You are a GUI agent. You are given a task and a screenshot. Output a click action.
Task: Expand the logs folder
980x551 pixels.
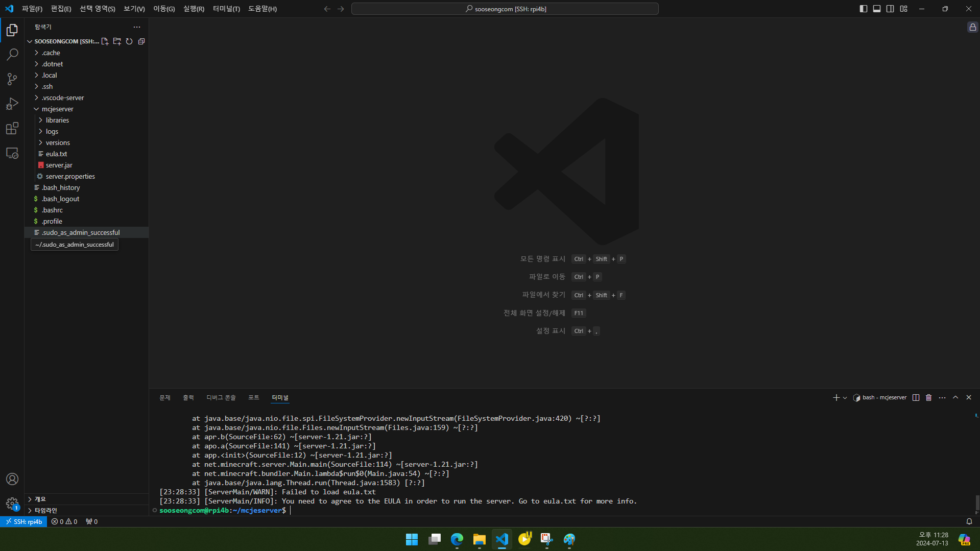tap(87, 131)
